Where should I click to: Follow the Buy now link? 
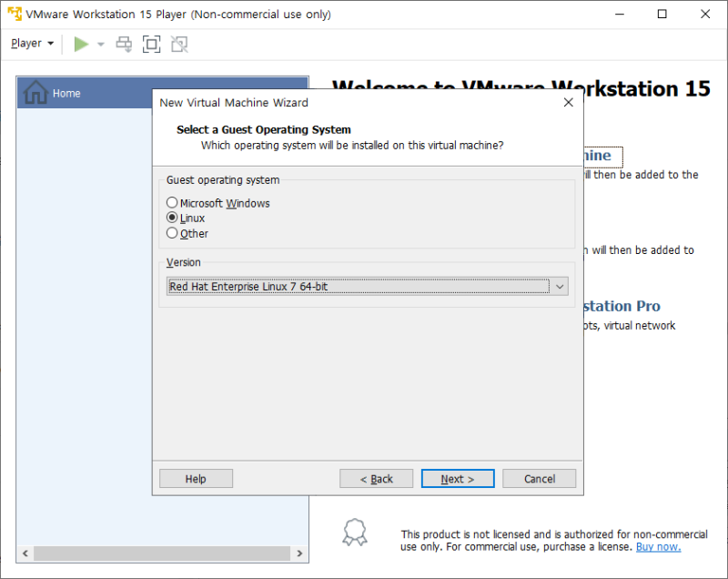point(658,546)
